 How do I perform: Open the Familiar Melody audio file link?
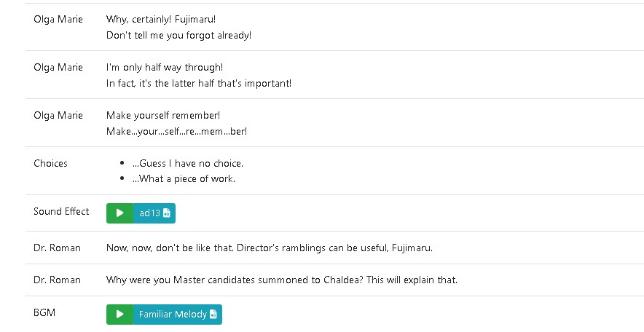tap(178, 315)
